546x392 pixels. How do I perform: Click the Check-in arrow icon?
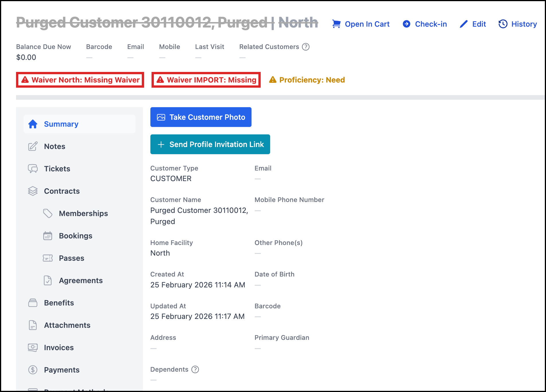click(x=406, y=24)
